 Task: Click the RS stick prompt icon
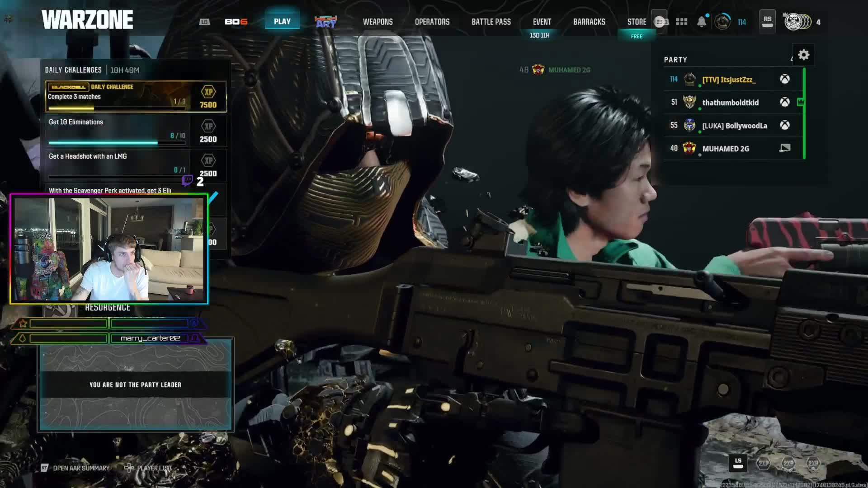pos(767,21)
